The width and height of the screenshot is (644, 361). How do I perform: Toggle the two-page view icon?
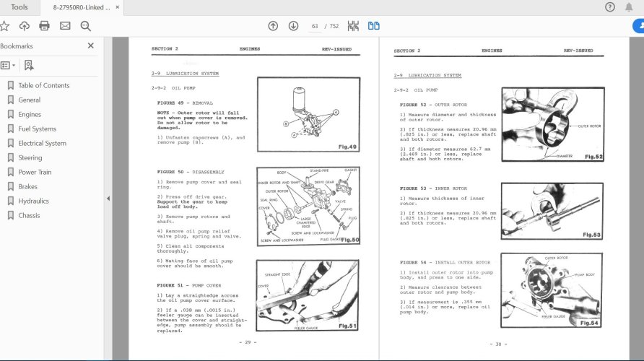pos(373,26)
